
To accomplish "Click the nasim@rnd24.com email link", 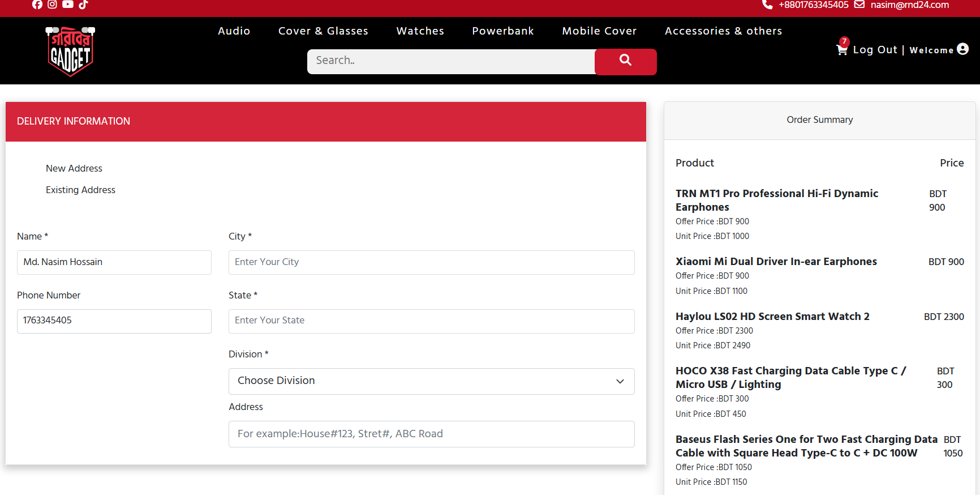I will click(x=909, y=5).
